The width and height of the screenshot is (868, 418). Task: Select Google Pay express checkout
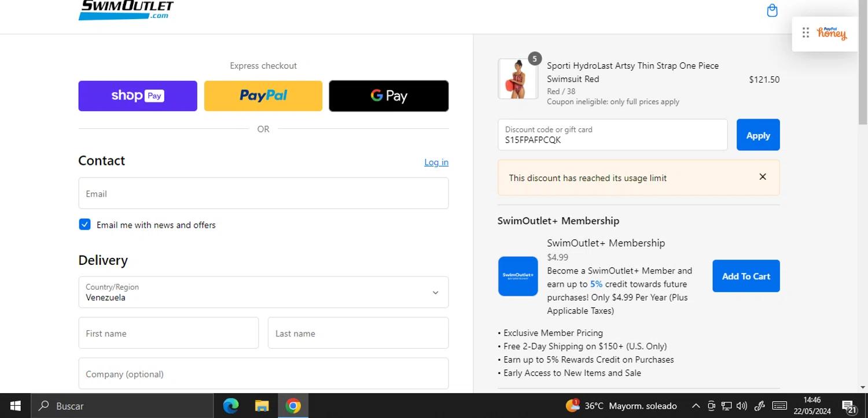[388, 96]
